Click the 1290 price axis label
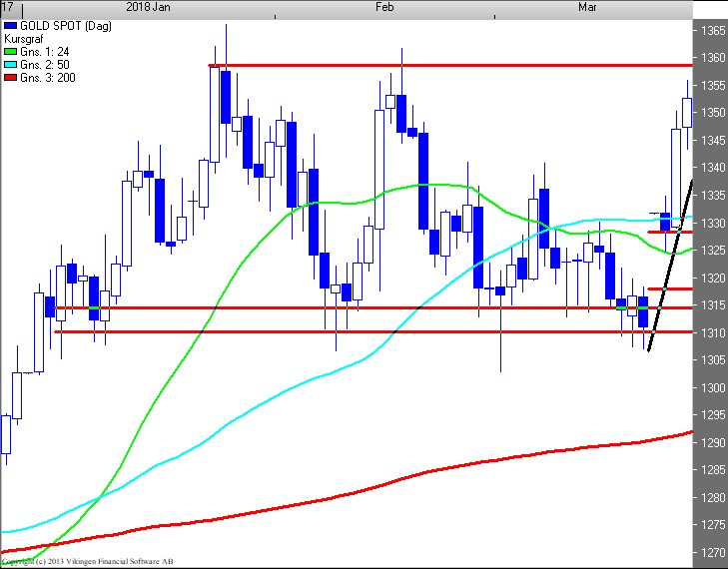 713,442
